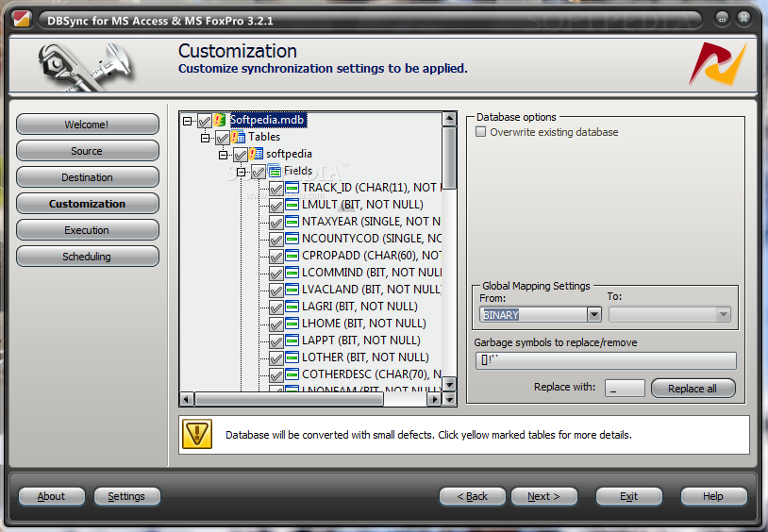Open the Settings button

(126, 496)
